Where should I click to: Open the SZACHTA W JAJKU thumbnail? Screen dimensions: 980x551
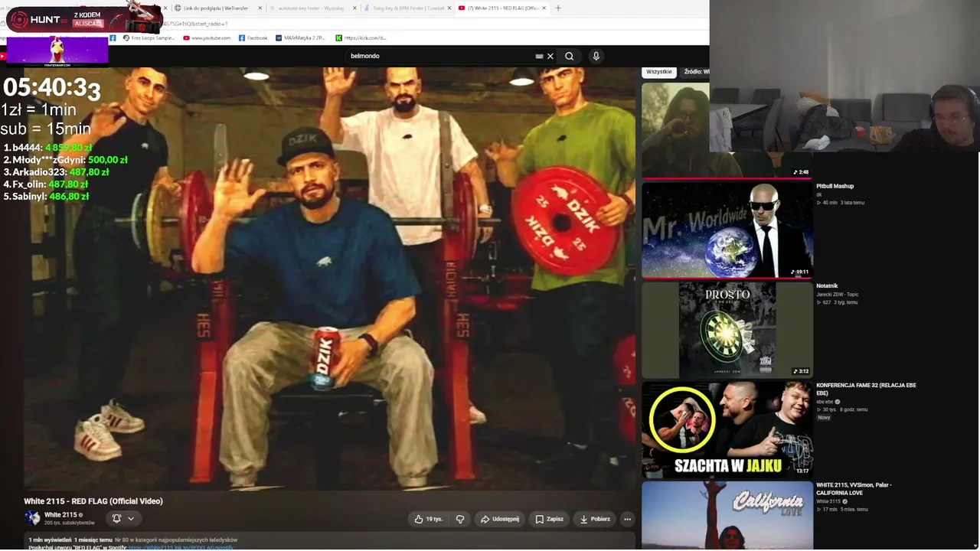[727, 429]
